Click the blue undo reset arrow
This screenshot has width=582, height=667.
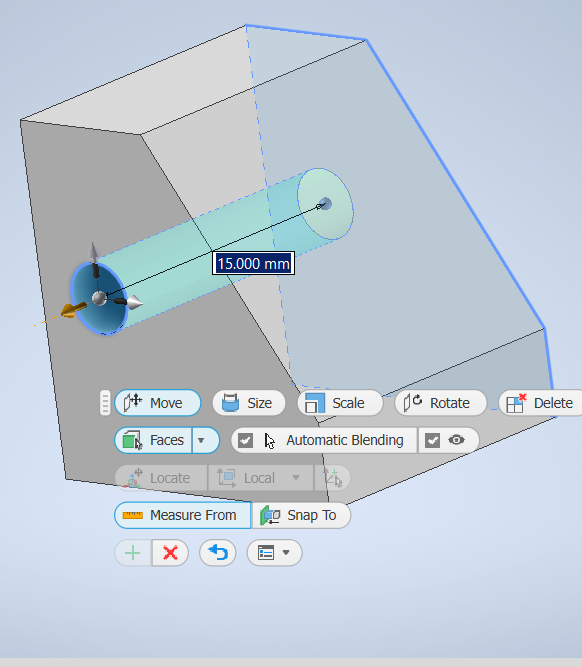(217, 553)
